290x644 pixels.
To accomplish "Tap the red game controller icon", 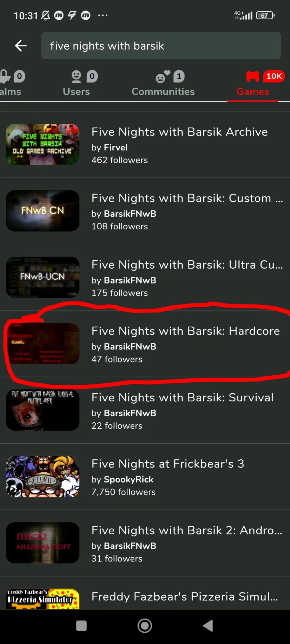I will pos(253,77).
